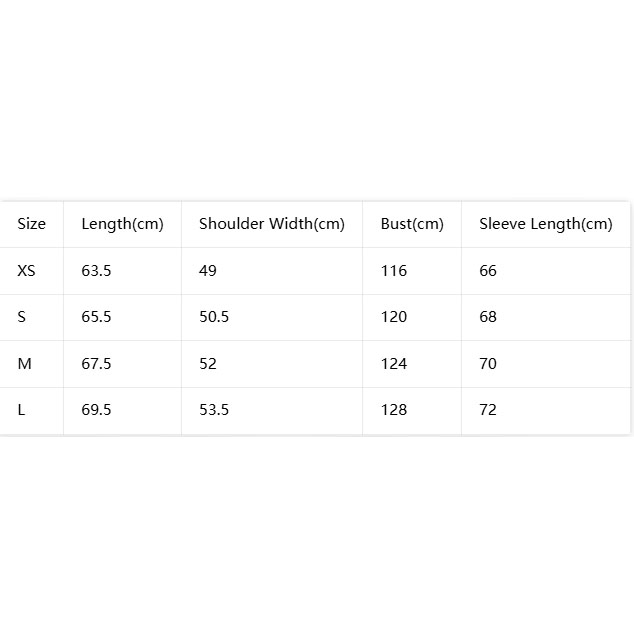This screenshot has width=634, height=634.
Task: Click the 49 shoulder width value
Action: (208, 271)
